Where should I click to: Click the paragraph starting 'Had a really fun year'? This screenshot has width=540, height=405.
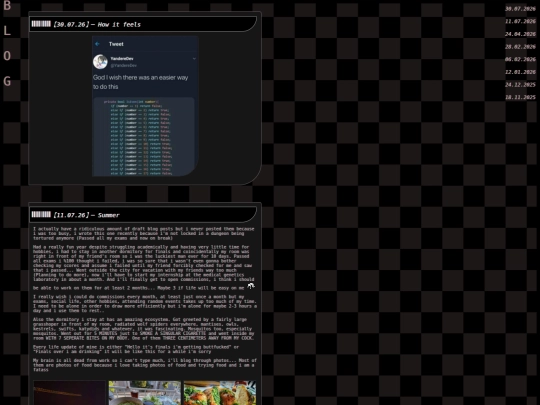coord(144,268)
